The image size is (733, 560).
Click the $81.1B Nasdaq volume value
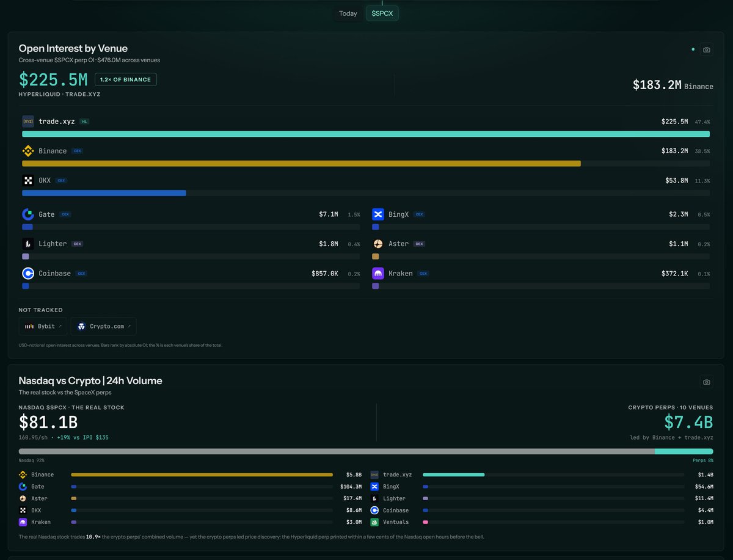(x=48, y=422)
